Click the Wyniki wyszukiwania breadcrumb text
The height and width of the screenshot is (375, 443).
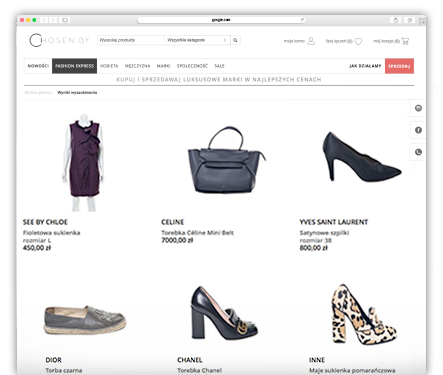point(77,93)
